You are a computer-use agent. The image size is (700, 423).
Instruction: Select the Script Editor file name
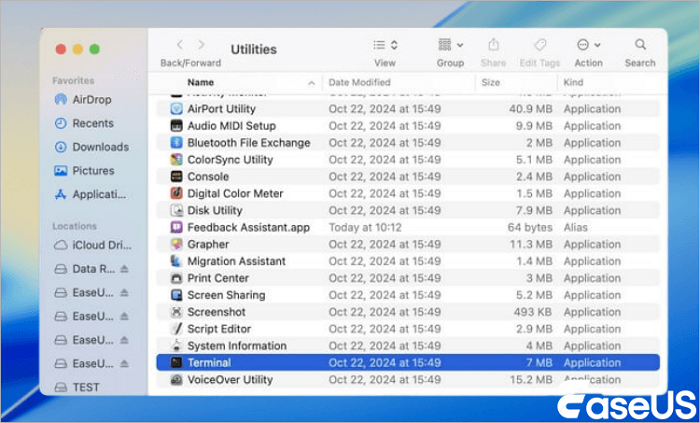pyautogui.click(x=219, y=329)
